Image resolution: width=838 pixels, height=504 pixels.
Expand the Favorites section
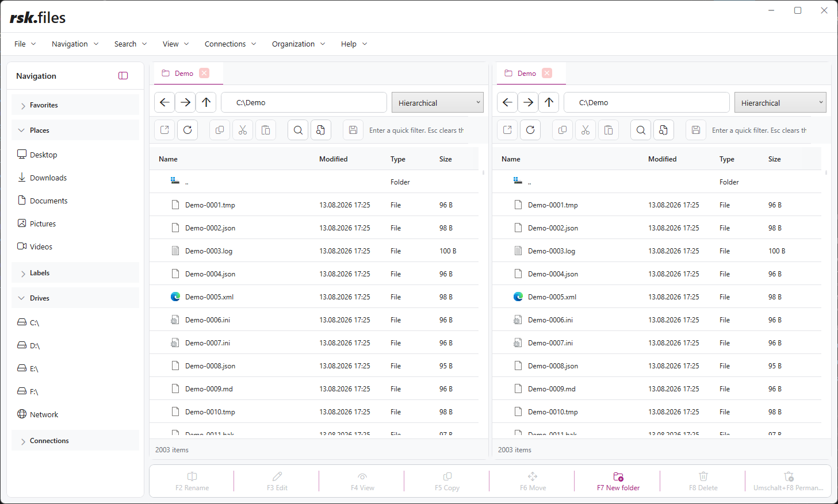[x=75, y=105]
